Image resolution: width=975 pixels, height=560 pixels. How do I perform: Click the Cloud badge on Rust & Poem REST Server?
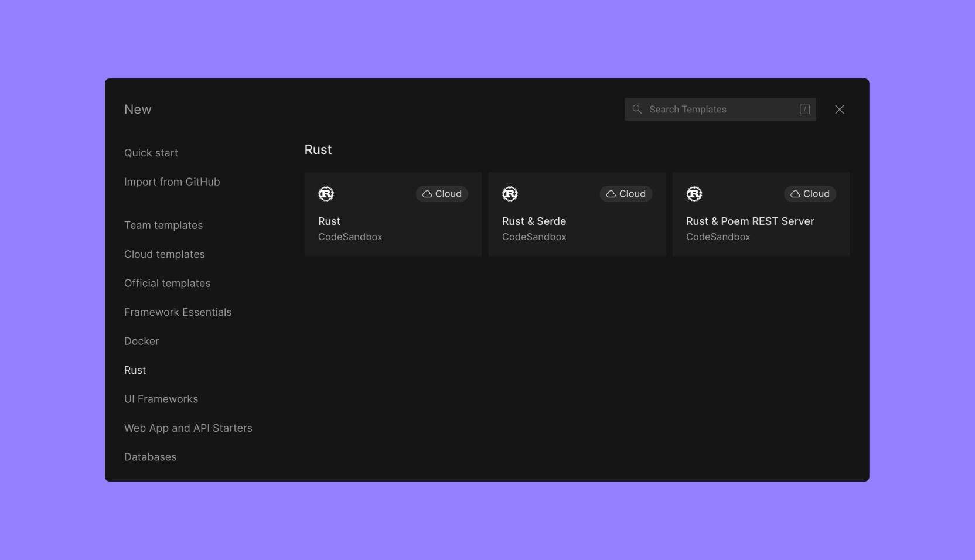point(810,194)
